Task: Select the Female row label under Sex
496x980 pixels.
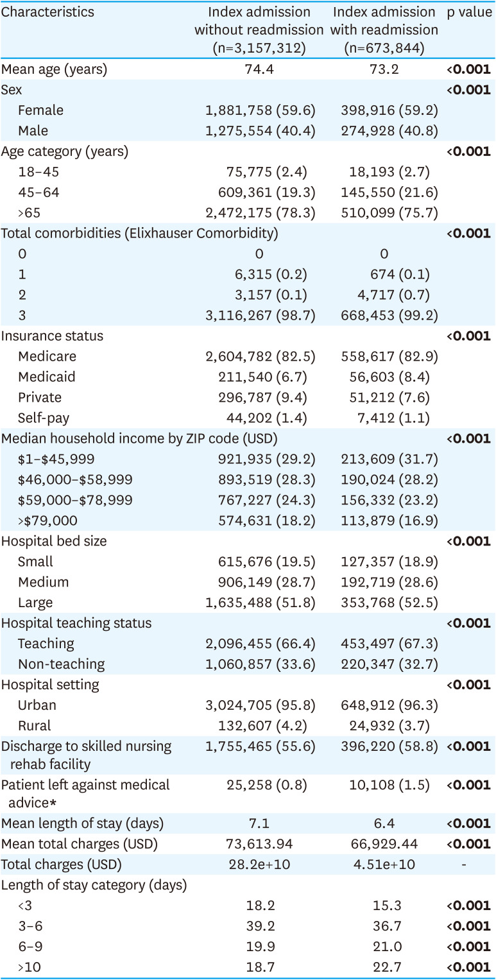Action: click(x=40, y=110)
